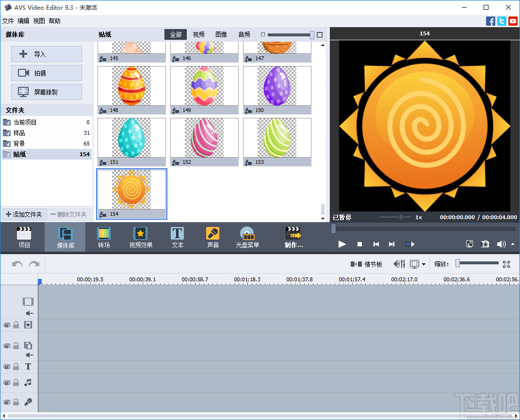The height and width of the screenshot is (420, 520).
Task: Adjust the playback speed slider
Action: pos(401,217)
